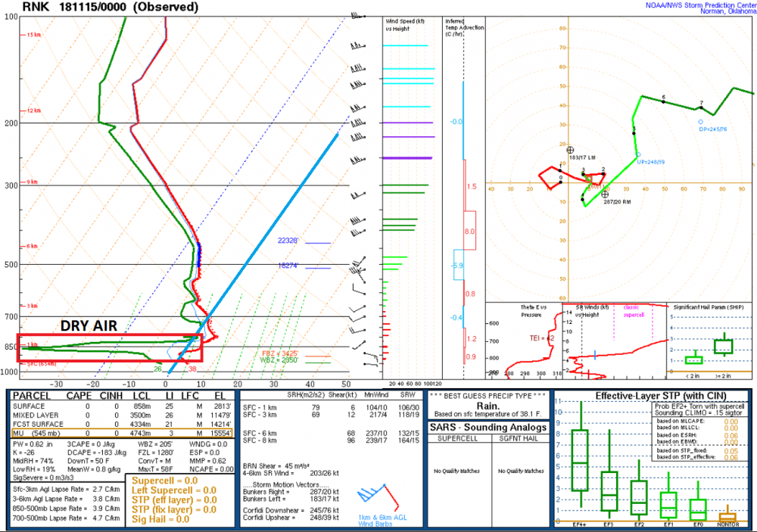This screenshot has height=532, width=757.
Task: Click the NOAA/NWS Storm Prediction Center credit
Action: [701, 5]
